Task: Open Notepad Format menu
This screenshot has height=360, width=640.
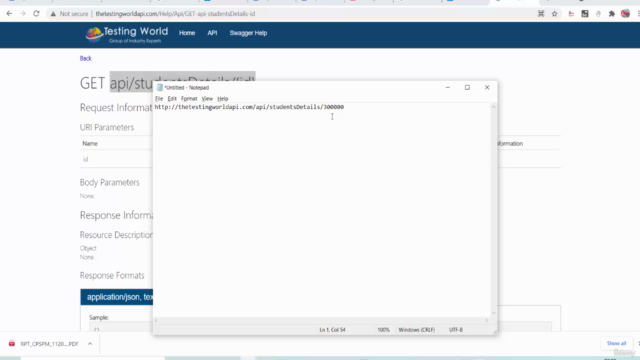Action: coord(189,99)
